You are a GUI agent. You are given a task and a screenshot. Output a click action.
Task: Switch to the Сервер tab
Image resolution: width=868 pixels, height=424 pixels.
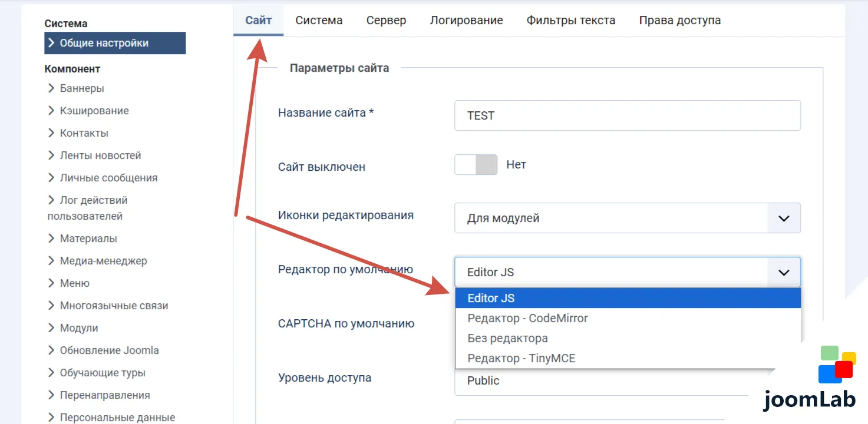[386, 20]
